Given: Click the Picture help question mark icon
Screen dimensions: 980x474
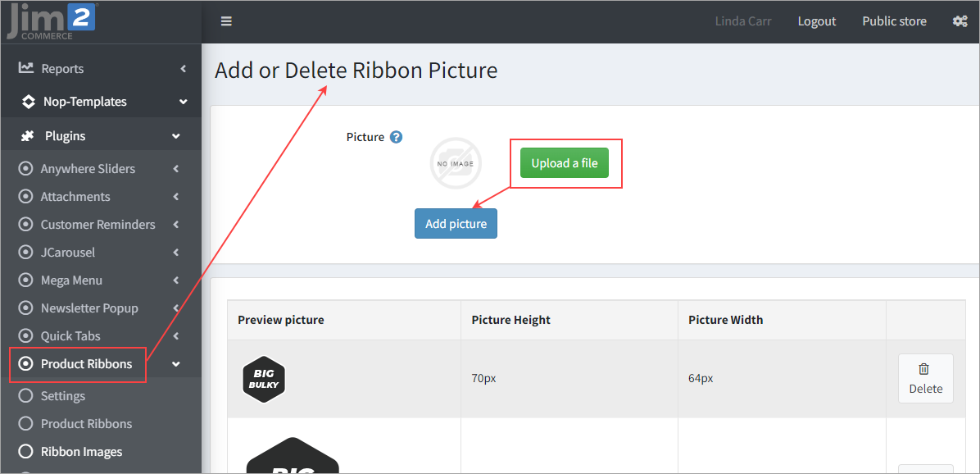Looking at the screenshot, I should (x=396, y=137).
